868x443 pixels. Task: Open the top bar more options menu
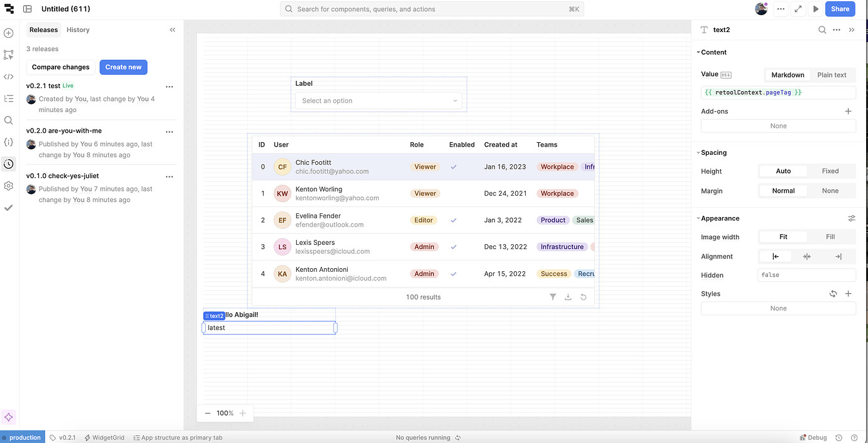pyautogui.click(x=781, y=9)
